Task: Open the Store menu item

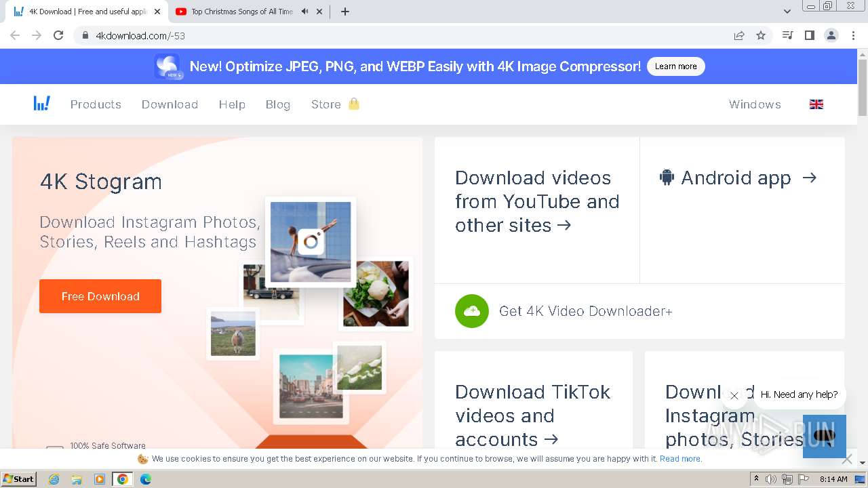Action: (326, 104)
